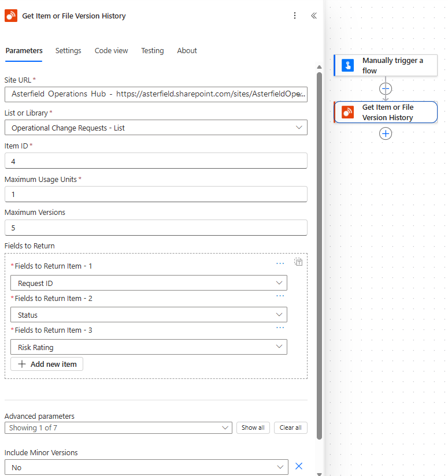Click the Fields to Return label
448x476 pixels.
(x=29, y=246)
